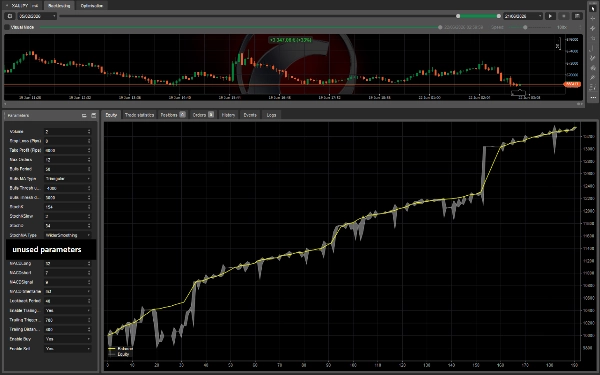Click the orange current price label
The width and height of the screenshot is (600, 375).
(x=572, y=84)
